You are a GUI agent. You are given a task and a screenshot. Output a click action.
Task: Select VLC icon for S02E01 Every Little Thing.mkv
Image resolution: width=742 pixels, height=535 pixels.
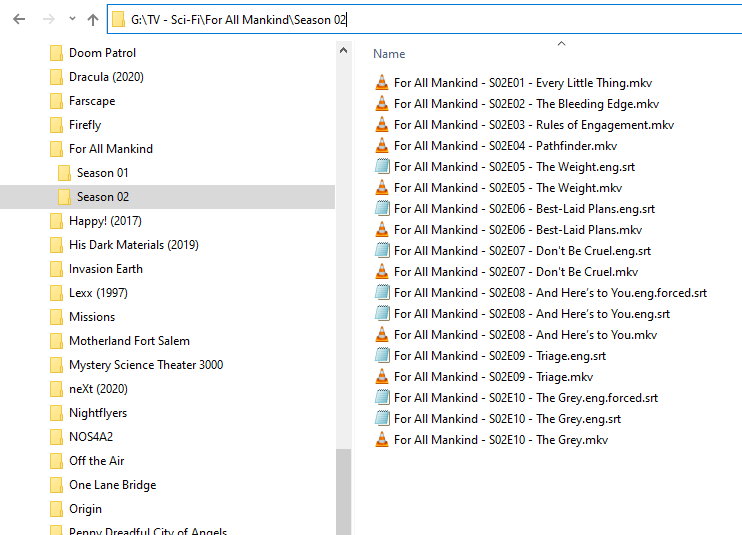(x=382, y=83)
